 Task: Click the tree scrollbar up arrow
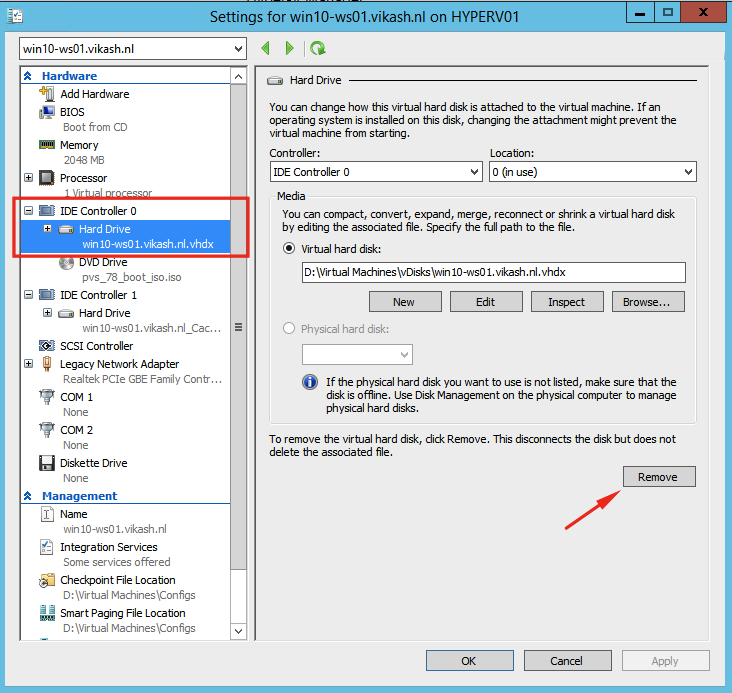(239, 76)
